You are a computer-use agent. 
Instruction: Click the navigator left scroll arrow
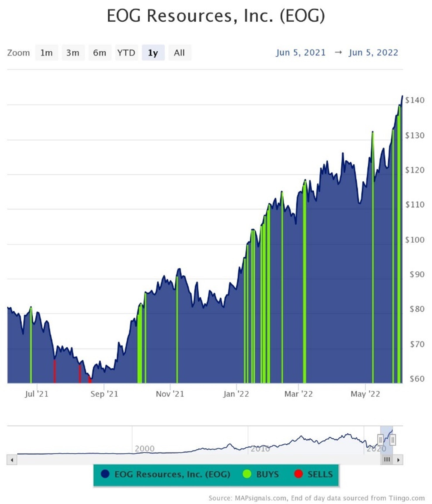pos(12,460)
